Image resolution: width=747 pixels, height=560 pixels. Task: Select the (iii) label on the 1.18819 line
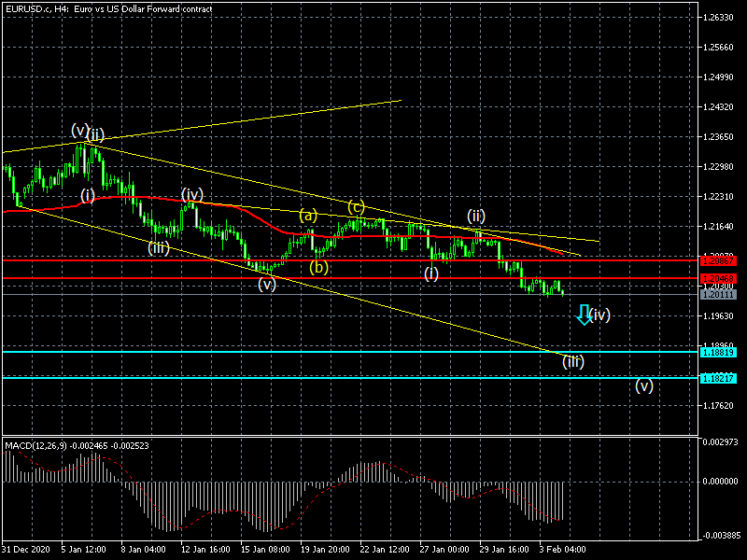[573, 361]
